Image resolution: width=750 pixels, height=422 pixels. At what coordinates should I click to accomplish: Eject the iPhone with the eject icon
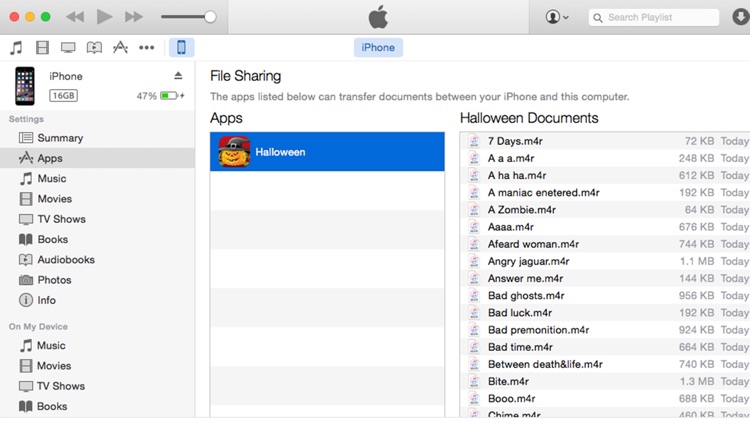click(x=178, y=76)
